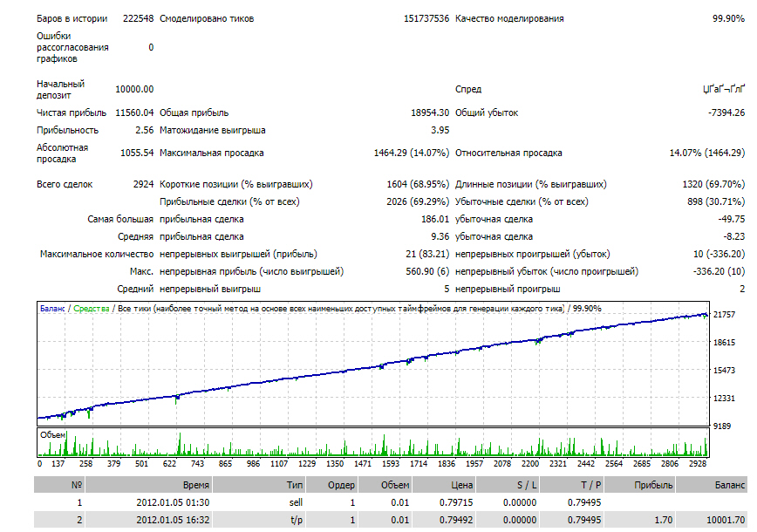Click the 1471 tick on chart's horizontal axis

pyautogui.click(x=363, y=463)
